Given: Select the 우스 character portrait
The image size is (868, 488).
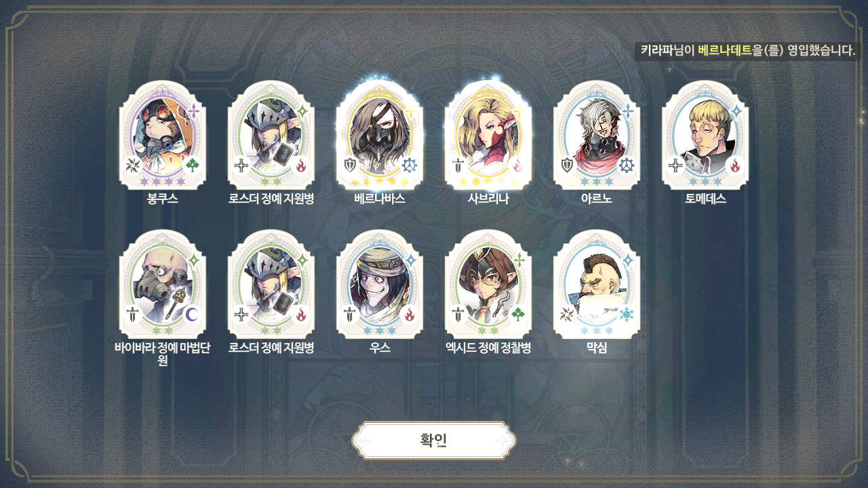Looking at the screenshot, I should pos(380,285).
